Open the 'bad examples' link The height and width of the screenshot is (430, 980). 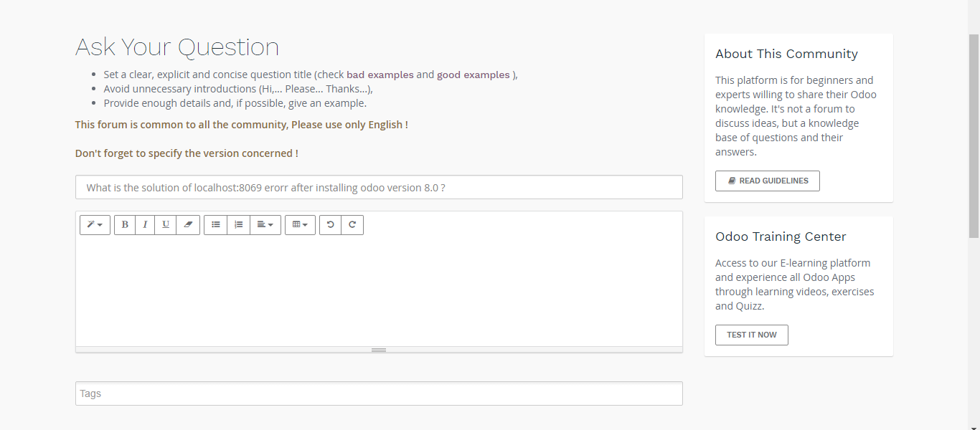click(x=380, y=75)
